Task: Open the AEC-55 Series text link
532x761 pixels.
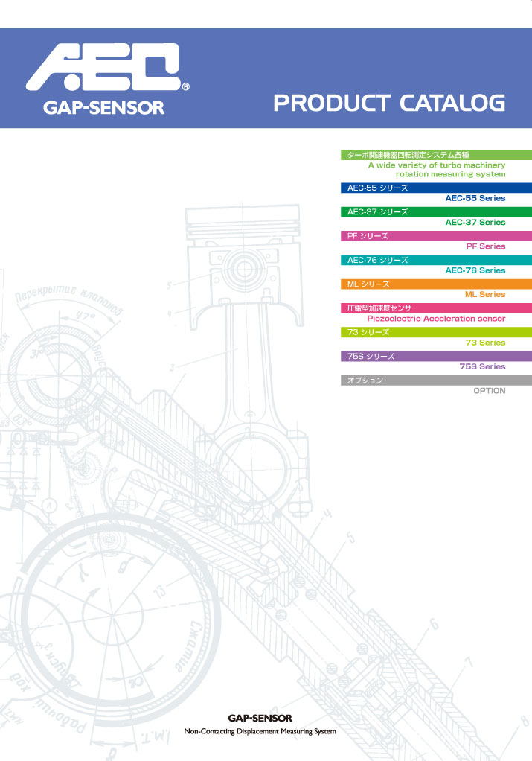Action: (x=475, y=198)
